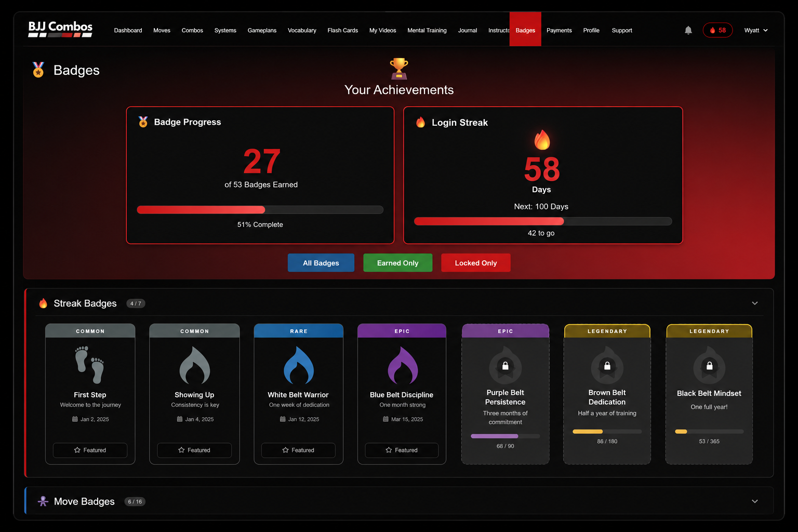This screenshot has width=798, height=532.
Task: Go to Payments
Action: click(559, 30)
